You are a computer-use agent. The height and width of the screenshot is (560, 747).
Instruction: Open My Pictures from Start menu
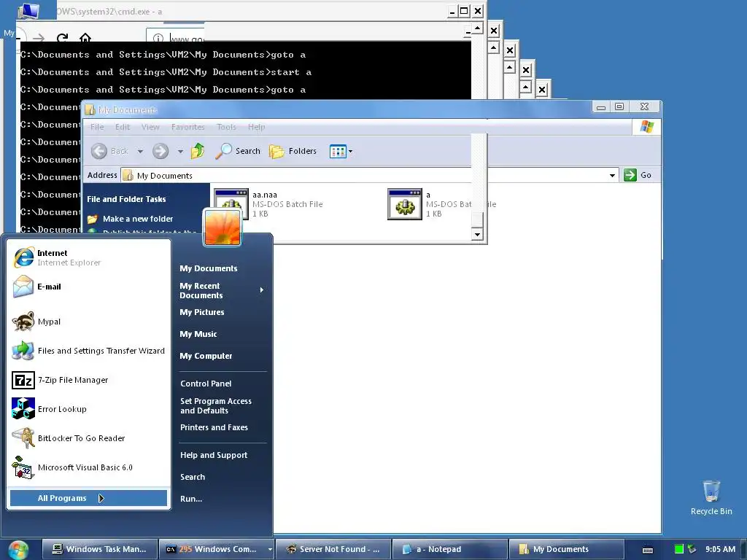[202, 312]
